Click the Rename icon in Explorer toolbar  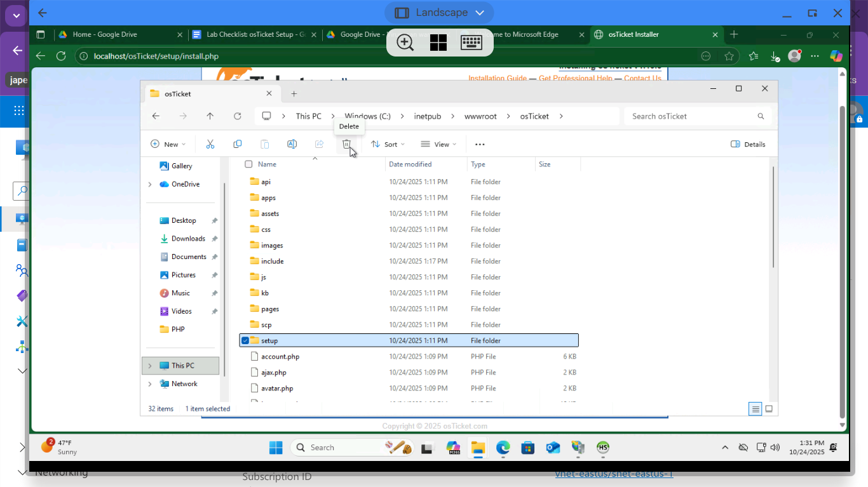(292, 144)
